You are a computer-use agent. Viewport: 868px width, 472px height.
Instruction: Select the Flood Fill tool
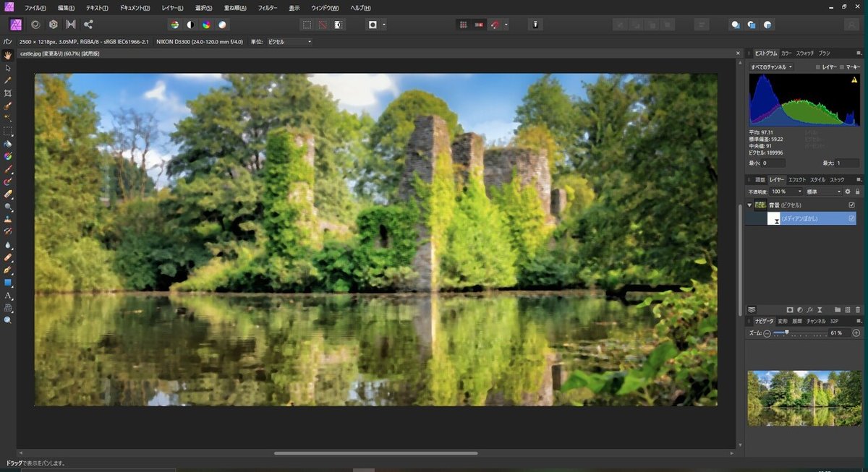pos(8,143)
